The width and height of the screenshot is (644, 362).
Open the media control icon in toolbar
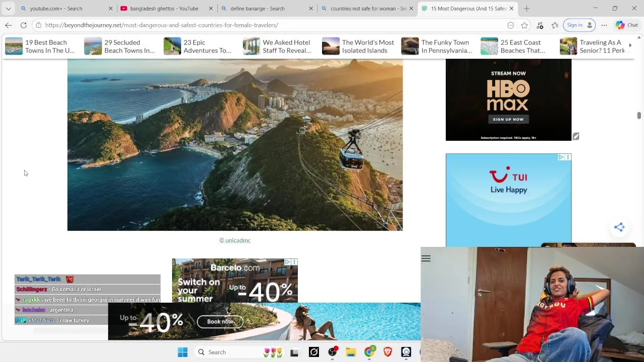[540, 25]
